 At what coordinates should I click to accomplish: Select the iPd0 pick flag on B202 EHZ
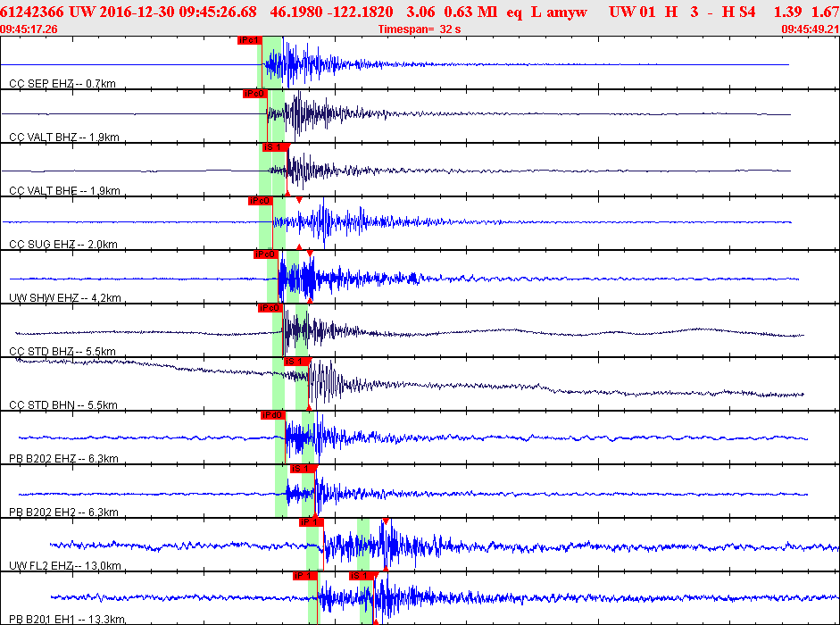272,415
